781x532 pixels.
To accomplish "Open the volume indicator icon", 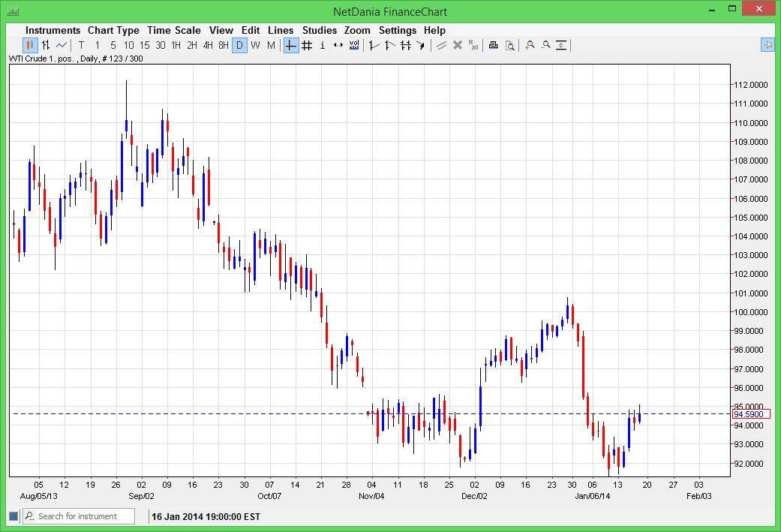I will pos(354,45).
